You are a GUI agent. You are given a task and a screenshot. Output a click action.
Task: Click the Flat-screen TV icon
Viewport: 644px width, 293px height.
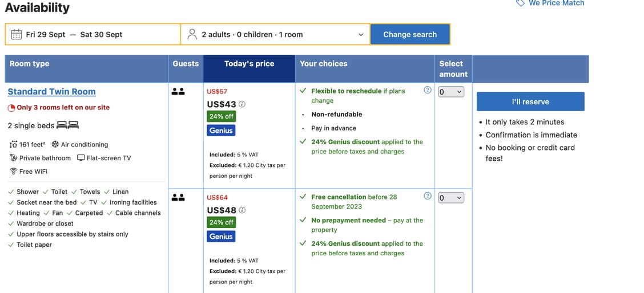(80, 158)
